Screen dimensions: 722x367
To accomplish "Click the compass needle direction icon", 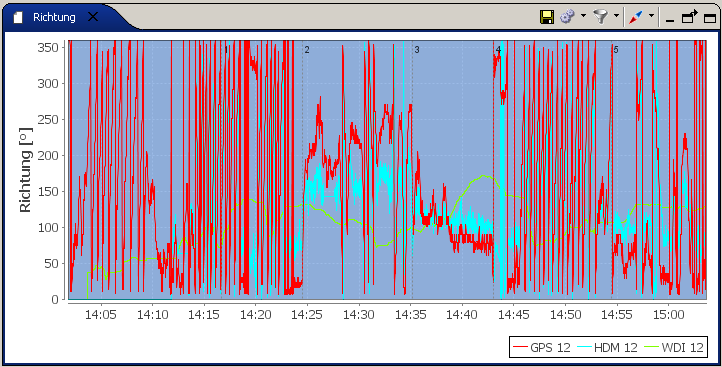I will pos(635,17).
